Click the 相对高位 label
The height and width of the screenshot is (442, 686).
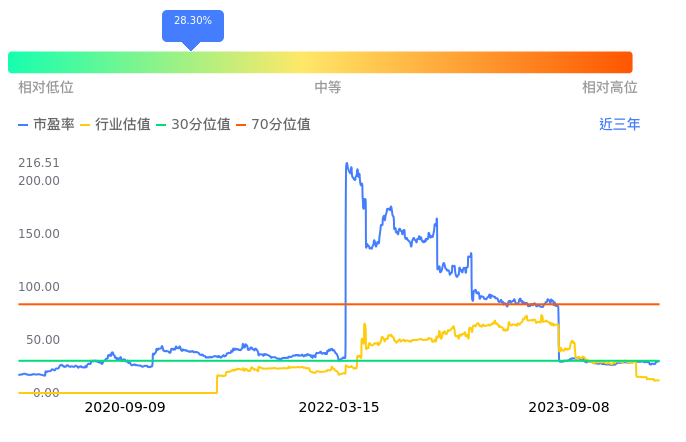[x=610, y=88]
